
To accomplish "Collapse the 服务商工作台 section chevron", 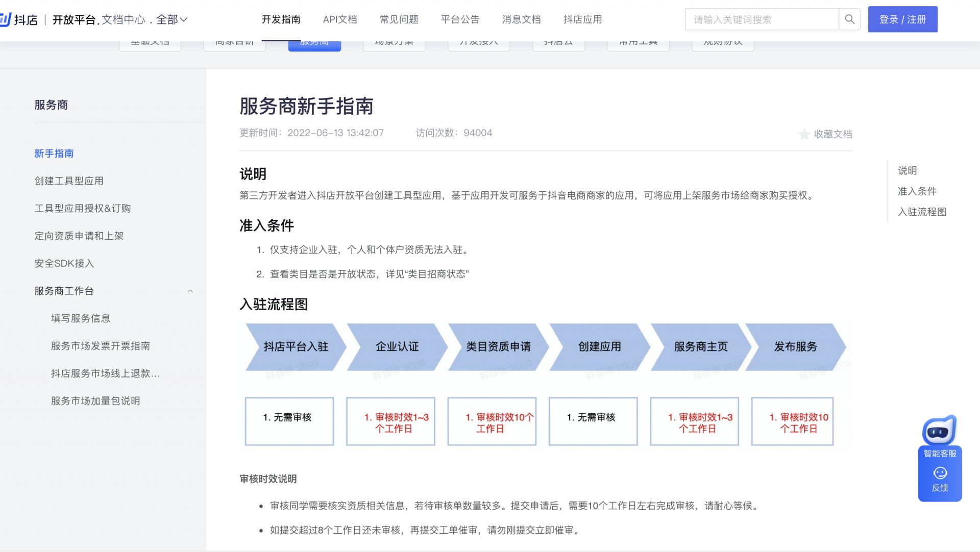I will pos(190,291).
